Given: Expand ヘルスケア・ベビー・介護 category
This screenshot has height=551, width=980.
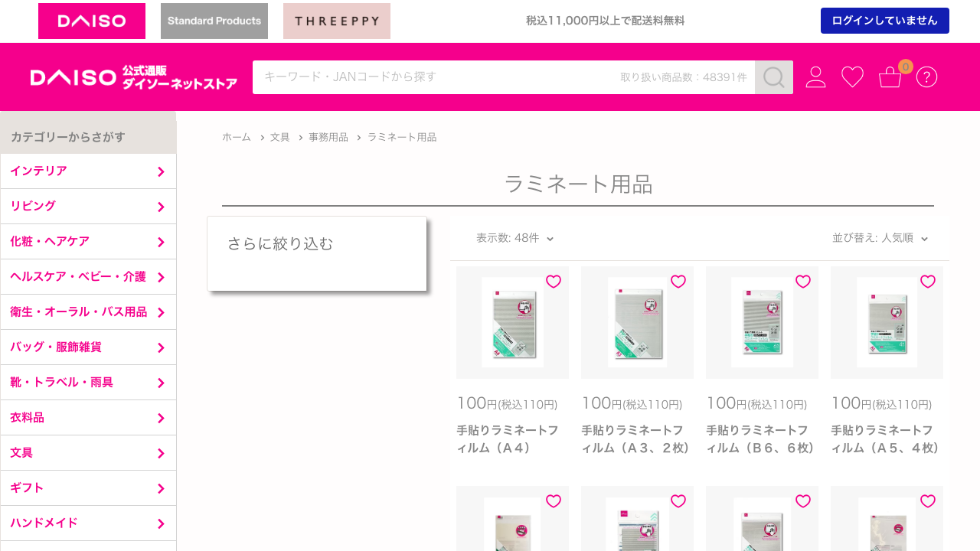Looking at the screenshot, I should click(x=88, y=277).
